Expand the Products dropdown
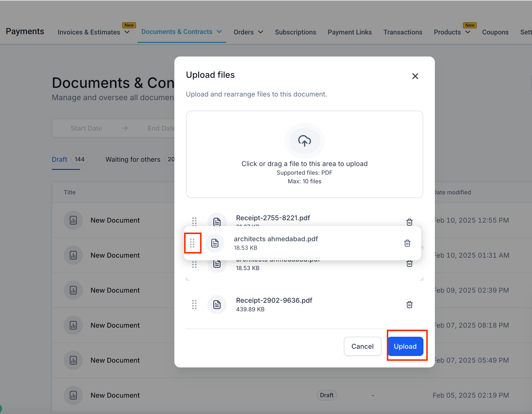The height and width of the screenshot is (414, 532). click(468, 32)
